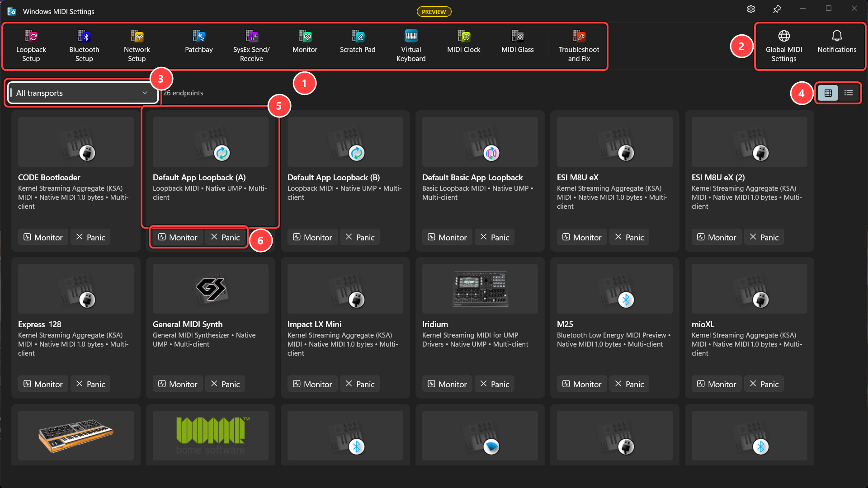This screenshot has height=488, width=868.
Task: Send Panic to Impact LX Mini
Action: tap(360, 384)
